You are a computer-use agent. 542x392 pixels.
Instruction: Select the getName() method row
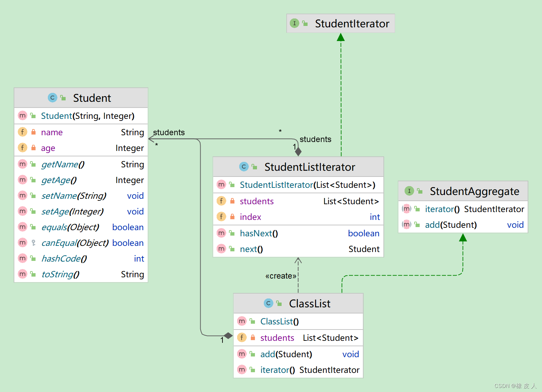tap(81, 164)
